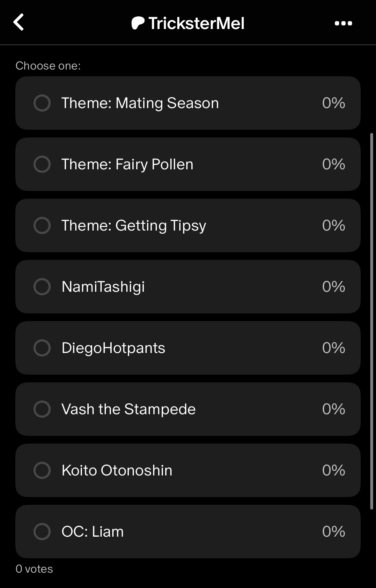This screenshot has width=376, height=588.
Task: Choose the NamiTashigi radio button
Action: coord(42,287)
